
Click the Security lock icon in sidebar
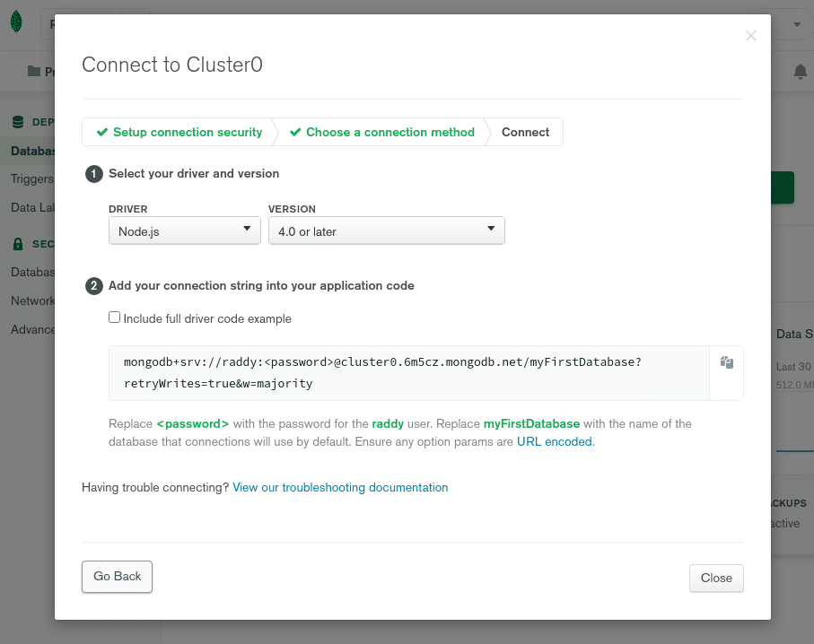click(x=18, y=244)
